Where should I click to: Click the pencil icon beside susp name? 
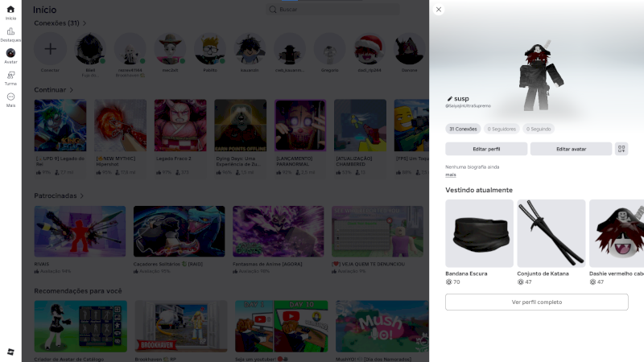coord(449,99)
